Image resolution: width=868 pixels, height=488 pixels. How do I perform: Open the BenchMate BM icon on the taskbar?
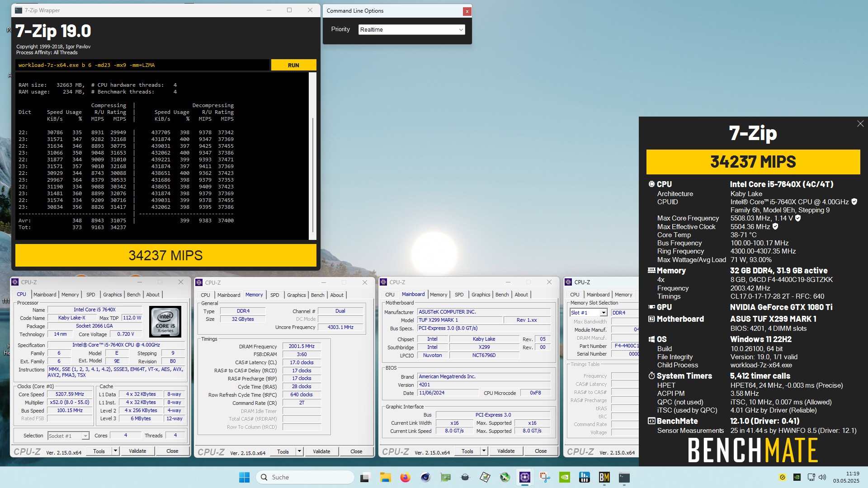pyautogui.click(x=604, y=477)
